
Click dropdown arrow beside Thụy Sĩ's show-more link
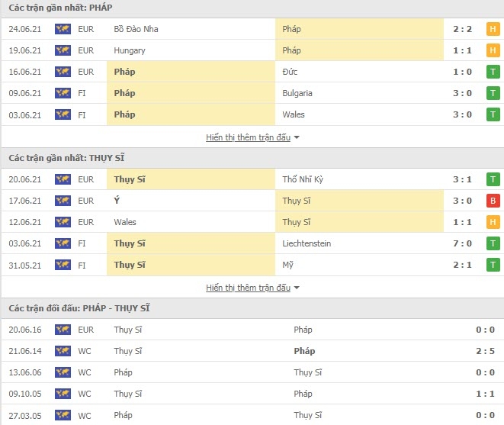pyautogui.click(x=297, y=288)
